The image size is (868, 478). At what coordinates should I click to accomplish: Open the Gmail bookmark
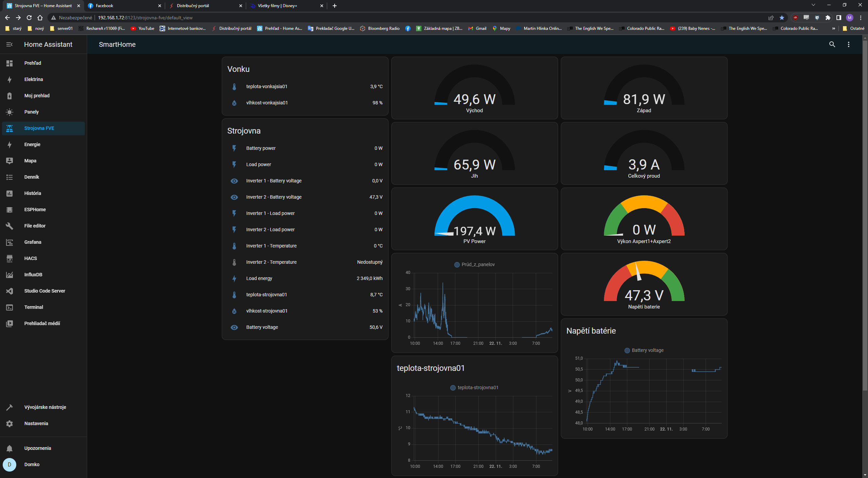[477, 28]
